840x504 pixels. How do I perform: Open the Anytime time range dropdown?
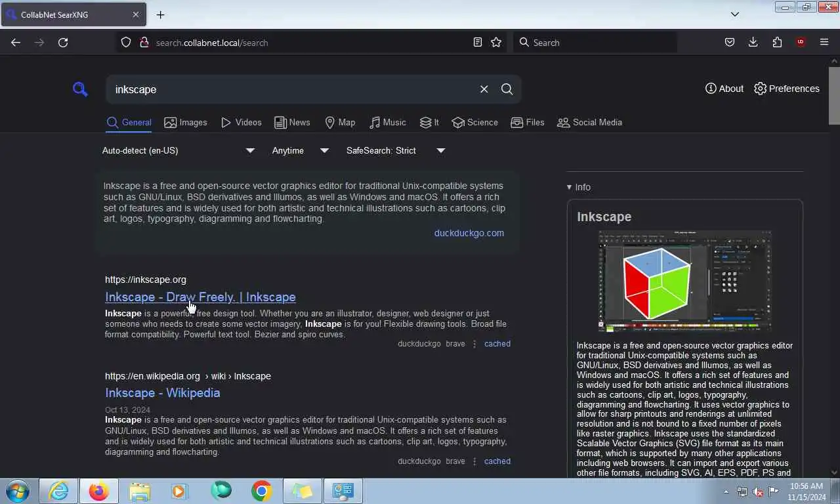point(301,150)
